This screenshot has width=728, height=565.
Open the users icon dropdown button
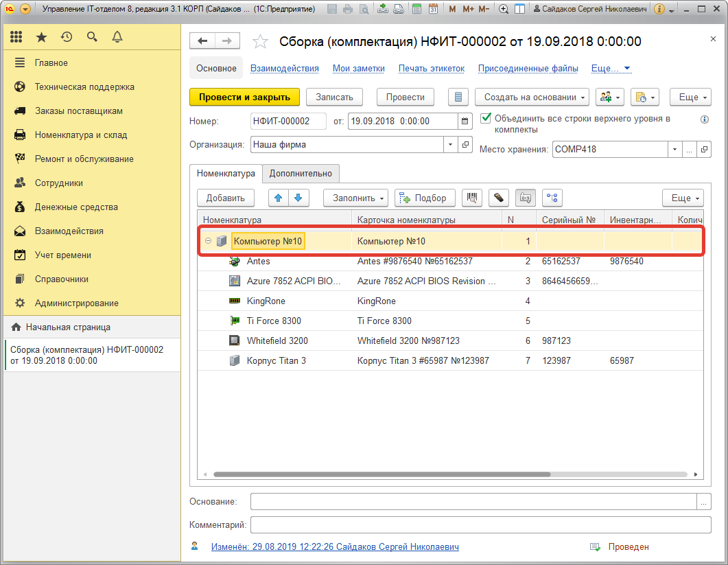[609, 97]
